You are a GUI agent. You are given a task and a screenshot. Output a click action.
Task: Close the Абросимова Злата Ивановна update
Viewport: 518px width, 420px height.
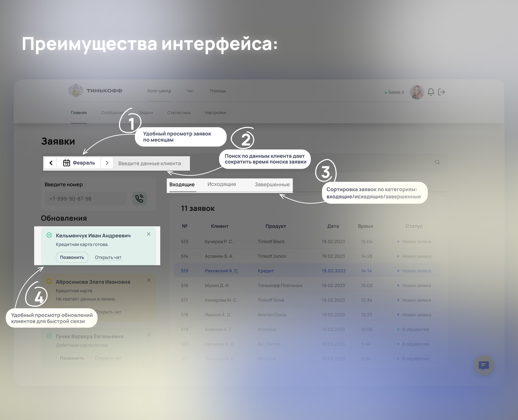149,280
